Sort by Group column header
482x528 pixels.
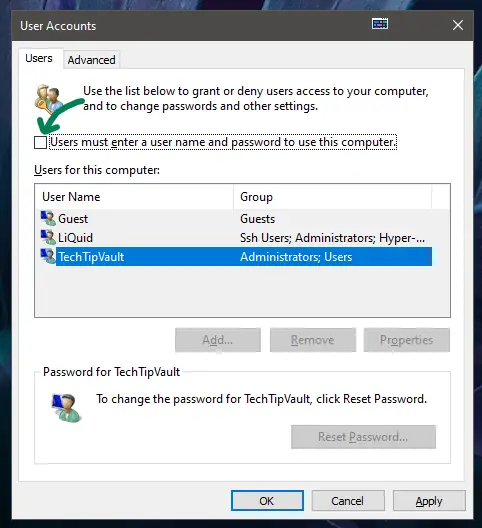(x=332, y=197)
